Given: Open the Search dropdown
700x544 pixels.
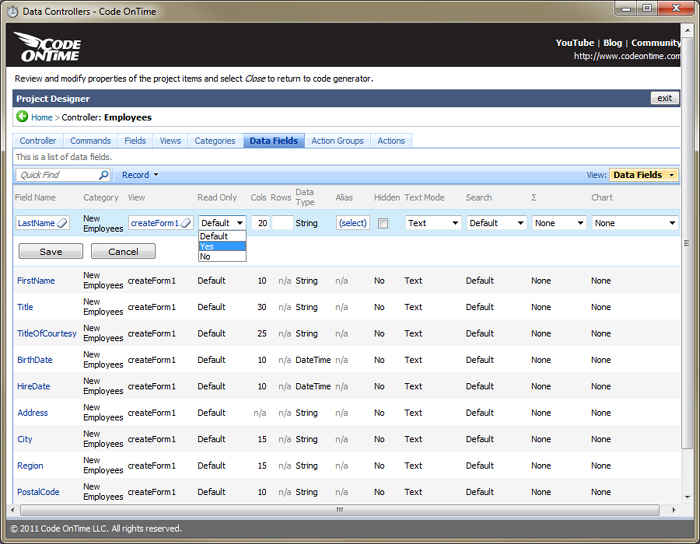Looking at the screenshot, I should point(496,223).
